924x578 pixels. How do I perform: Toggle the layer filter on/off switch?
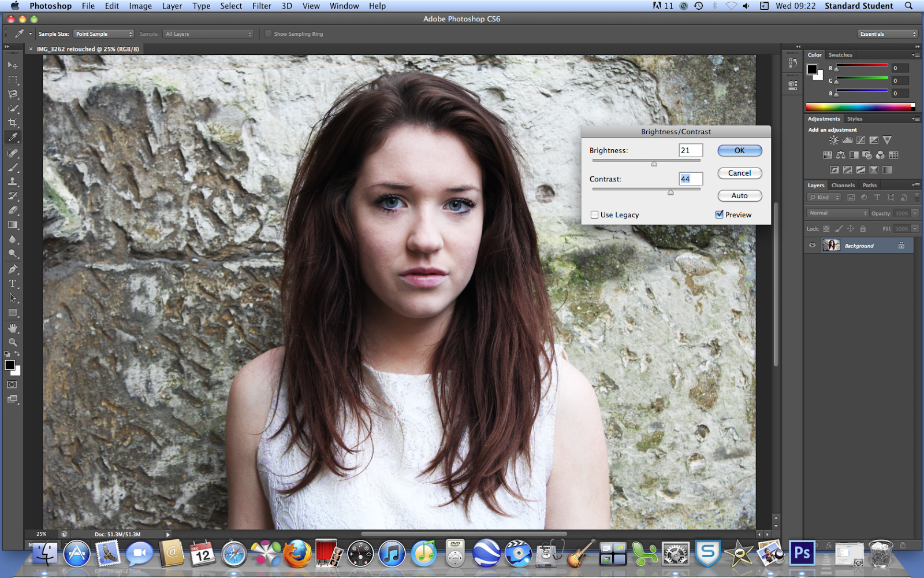[x=916, y=198]
